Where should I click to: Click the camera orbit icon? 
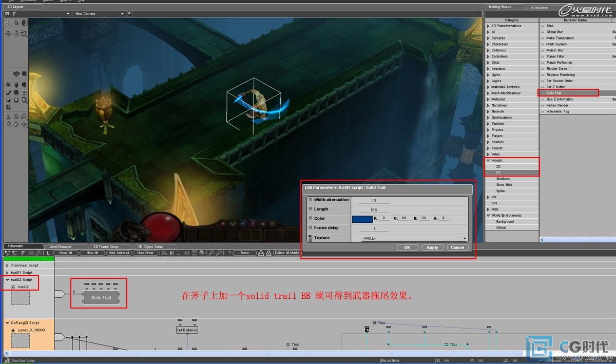(8, 124)
